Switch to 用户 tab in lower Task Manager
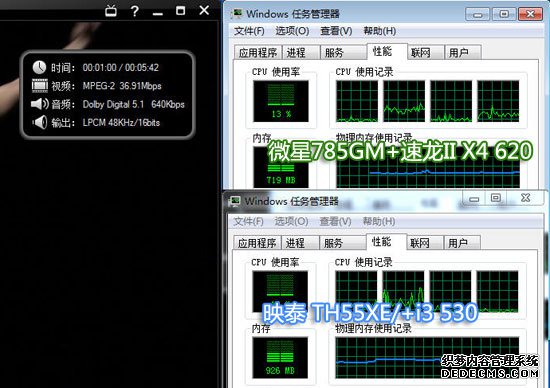Screen dimensions: 550x388 [462, 243]
